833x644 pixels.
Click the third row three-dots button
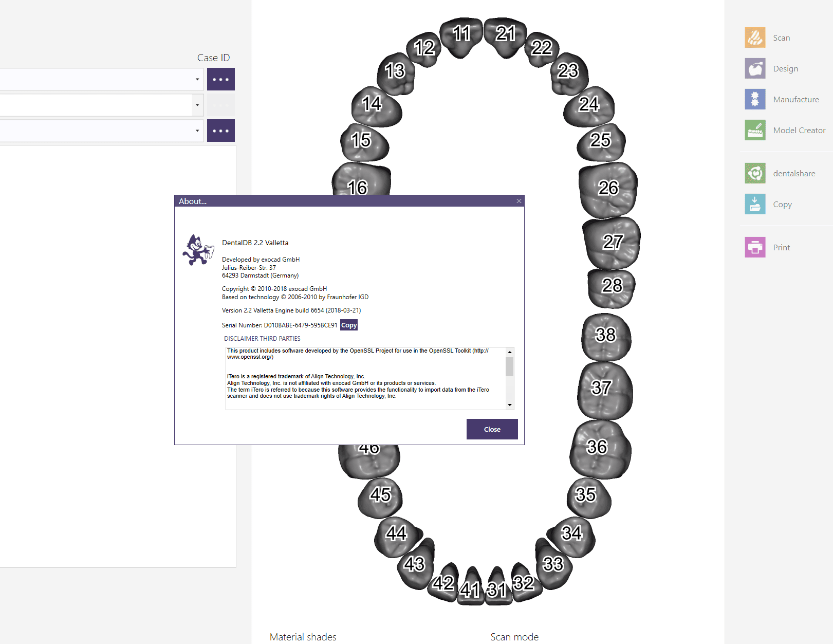tap(221, 131)
